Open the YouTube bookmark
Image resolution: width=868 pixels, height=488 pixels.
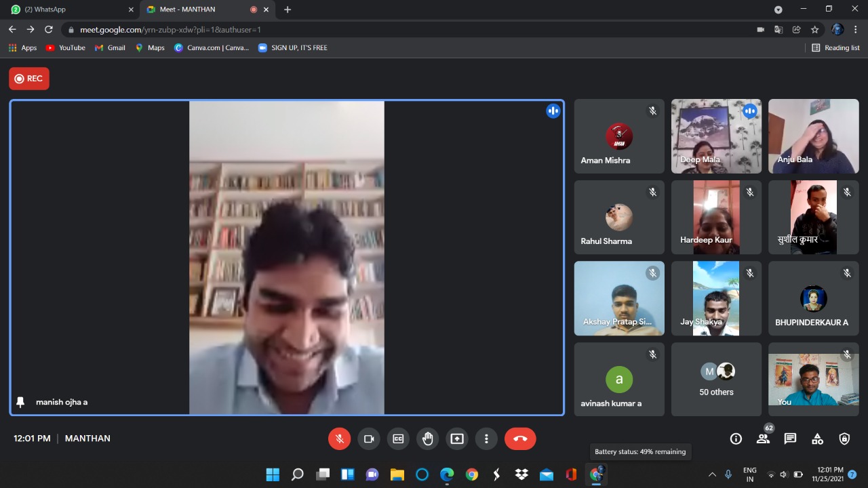coord(66,47)
